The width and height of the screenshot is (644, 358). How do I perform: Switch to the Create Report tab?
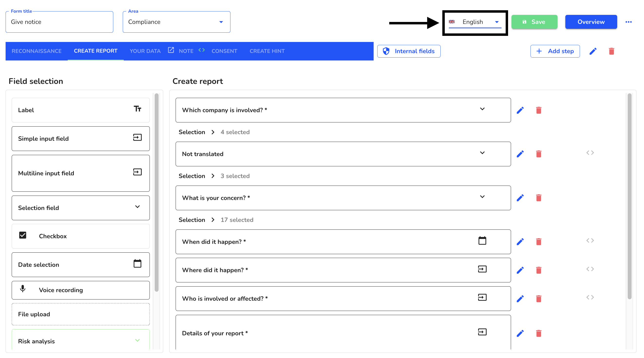[x=95, y=51]
